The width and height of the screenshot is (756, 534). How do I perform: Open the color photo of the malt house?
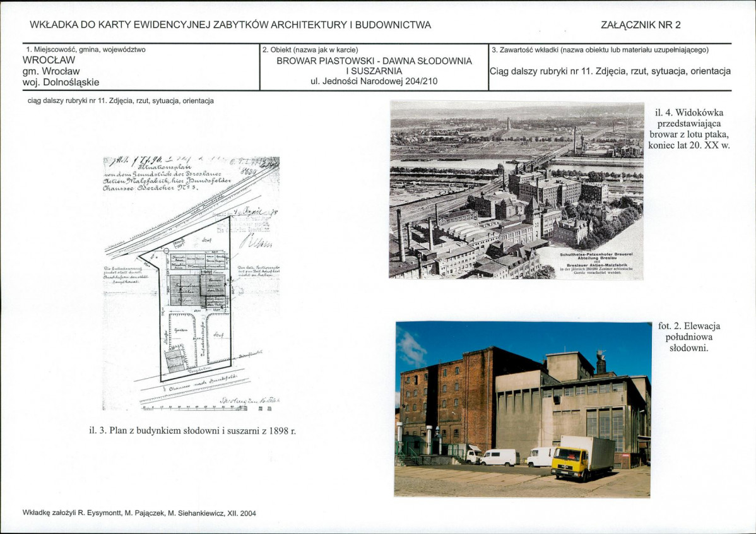point(523,410)
